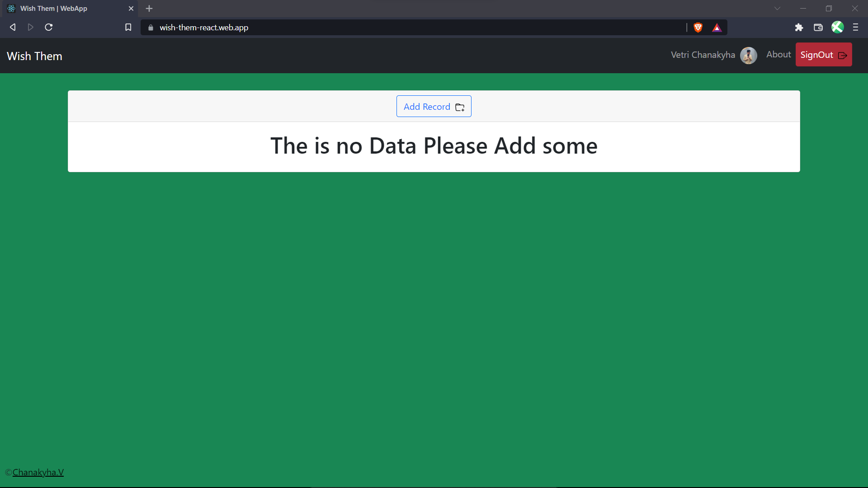Open the Chanakyha.V footer link
This screenshot has height=488, width=868.
[38, 472]
